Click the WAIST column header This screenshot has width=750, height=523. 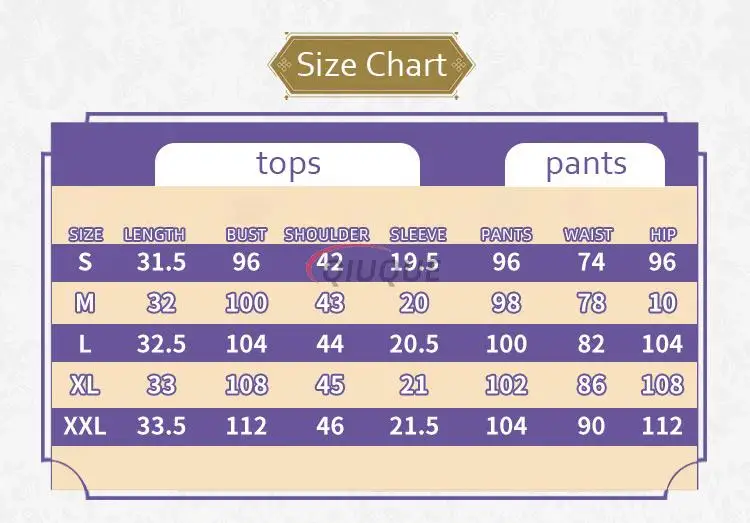(588, 234)
